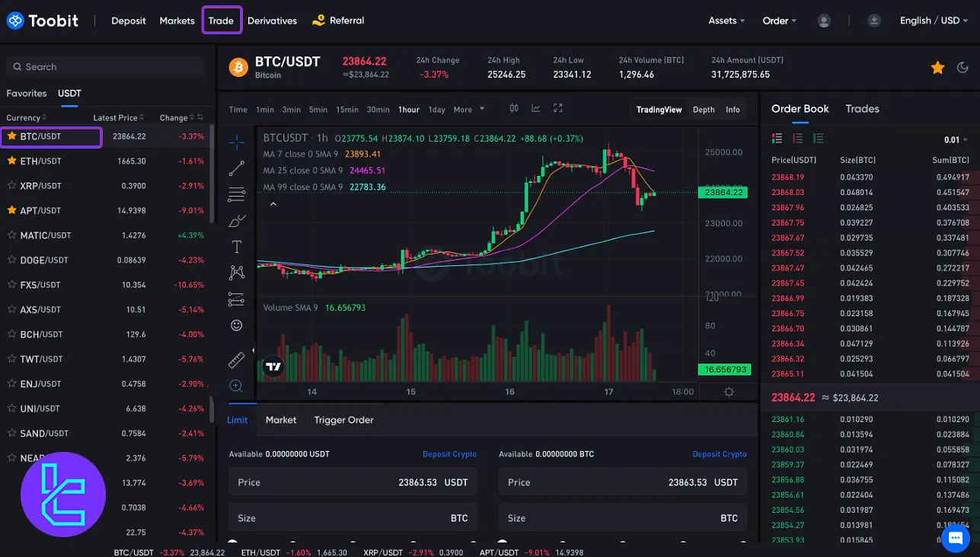Switch to the Trigger Order tab
This screenshot has width=980, height=557.
click(343, 420)
